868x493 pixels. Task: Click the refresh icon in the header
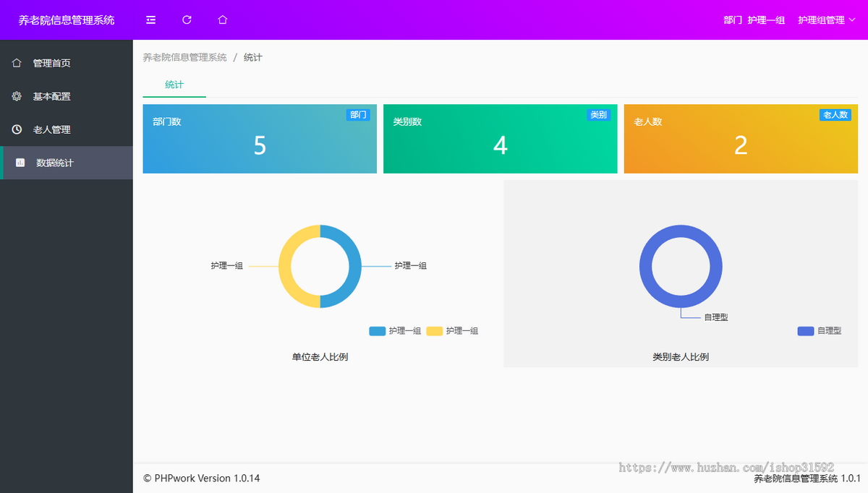point(187,20)
